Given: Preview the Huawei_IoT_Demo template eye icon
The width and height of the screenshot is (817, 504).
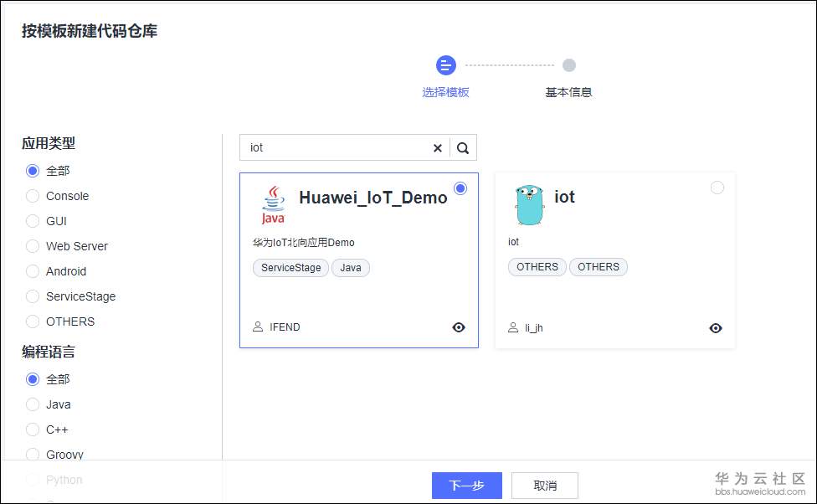Looking at the screenshot, I should point(459,327).
